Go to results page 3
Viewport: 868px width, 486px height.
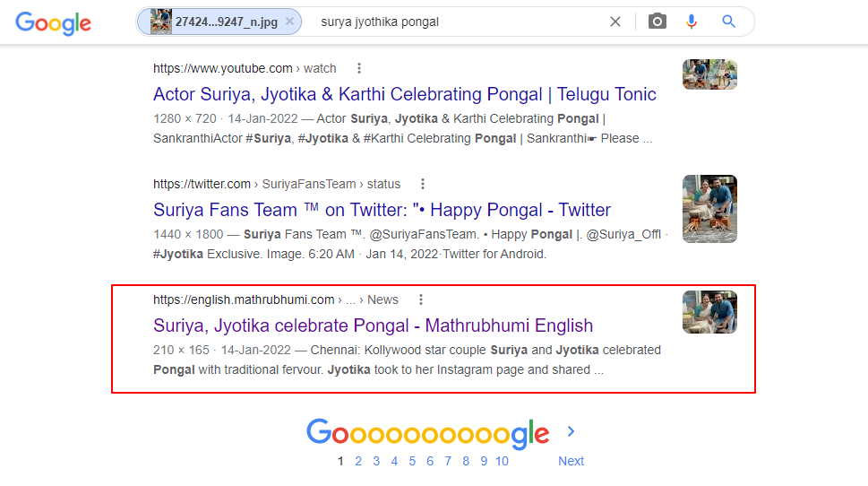pos(376,461)
